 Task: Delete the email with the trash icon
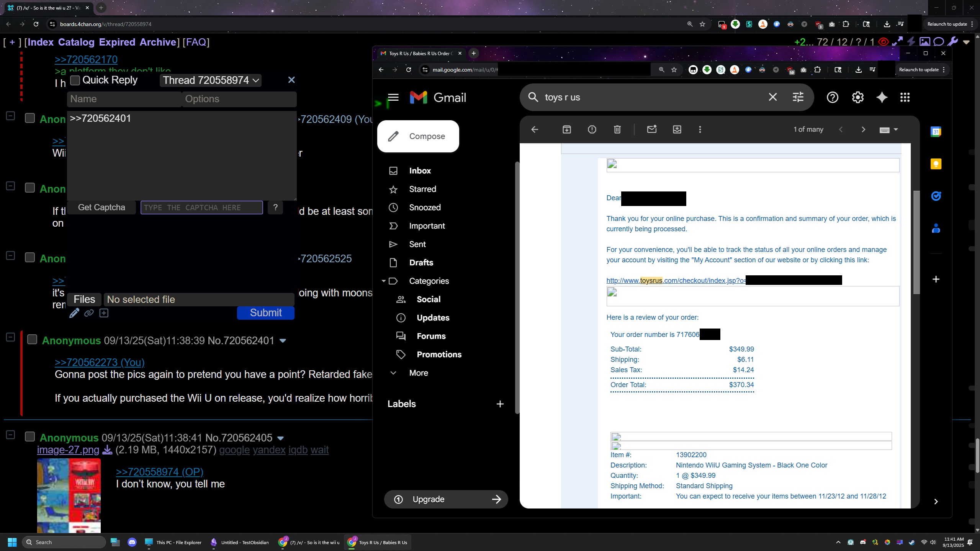(x=617, y=129)
